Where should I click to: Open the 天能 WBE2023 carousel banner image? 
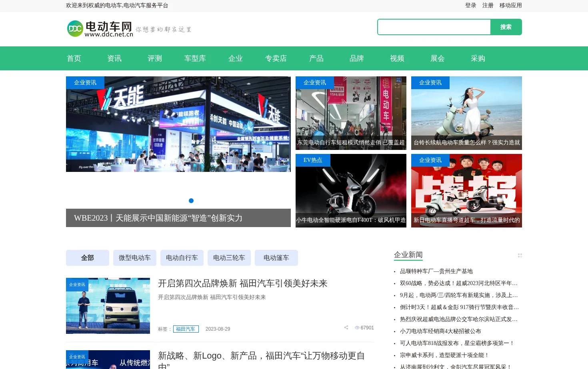[178, 124]
